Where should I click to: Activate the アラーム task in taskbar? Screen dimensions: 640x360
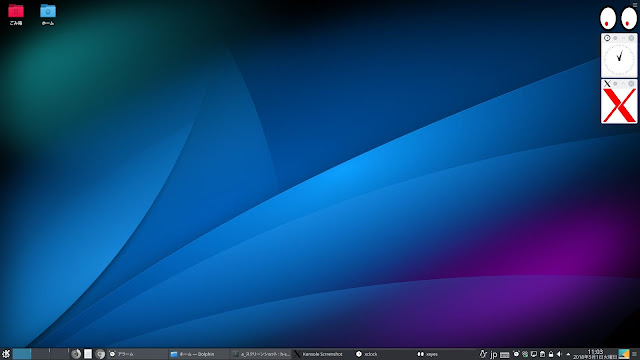137,354
